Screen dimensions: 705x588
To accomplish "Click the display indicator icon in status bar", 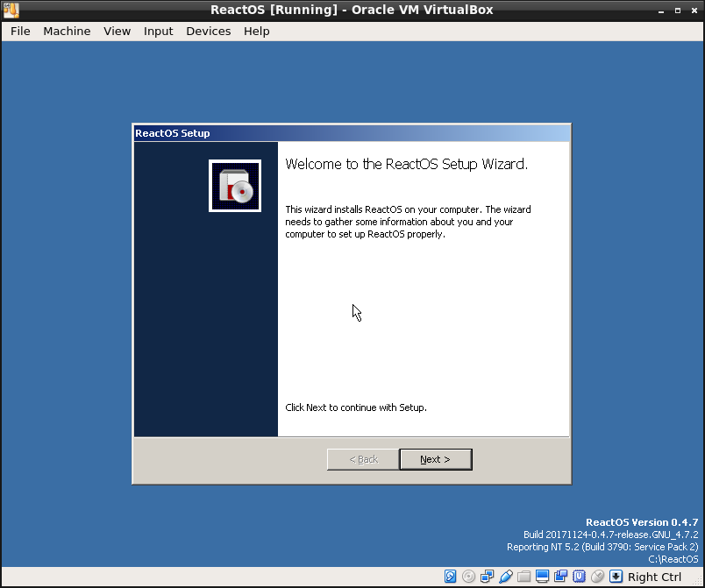I will coord(542,577).
